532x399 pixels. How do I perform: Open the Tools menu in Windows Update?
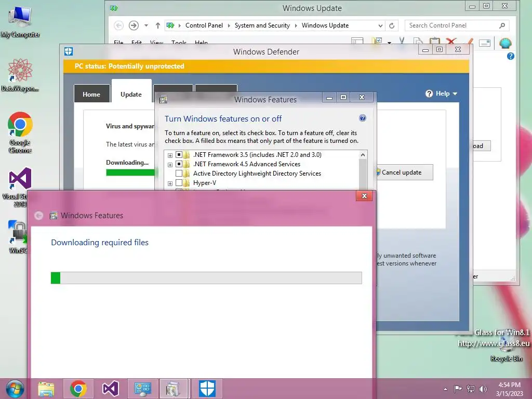click(x=179, y=43)
